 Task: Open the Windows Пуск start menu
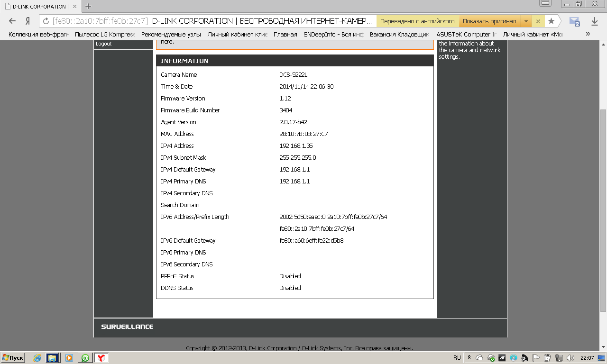(13, 358)
